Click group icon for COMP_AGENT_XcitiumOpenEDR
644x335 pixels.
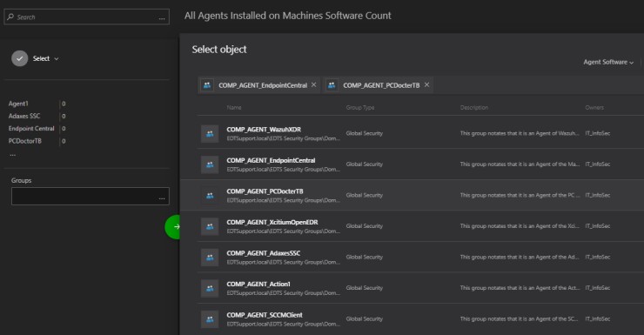(210, 226)
